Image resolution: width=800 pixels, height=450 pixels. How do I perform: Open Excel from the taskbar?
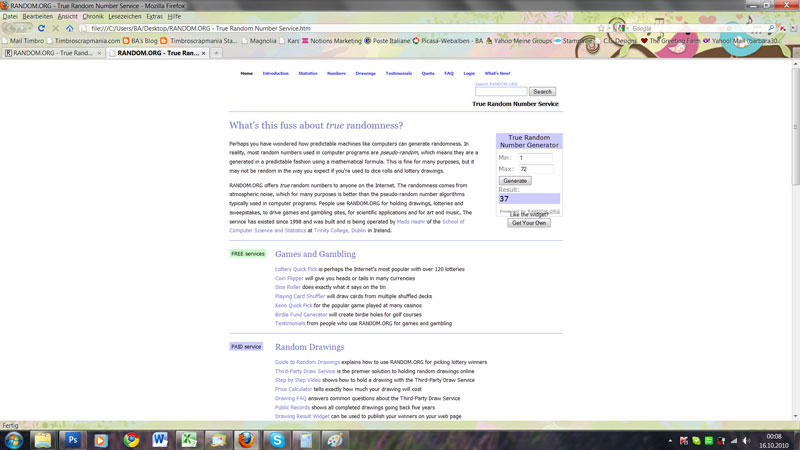coord(189,440)
